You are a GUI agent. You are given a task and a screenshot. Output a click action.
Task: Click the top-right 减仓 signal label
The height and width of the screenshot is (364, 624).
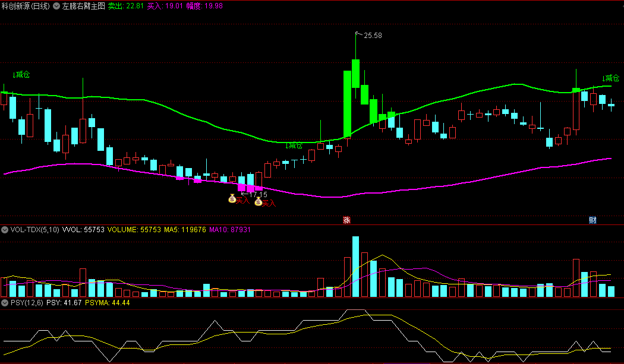point(611,78)
